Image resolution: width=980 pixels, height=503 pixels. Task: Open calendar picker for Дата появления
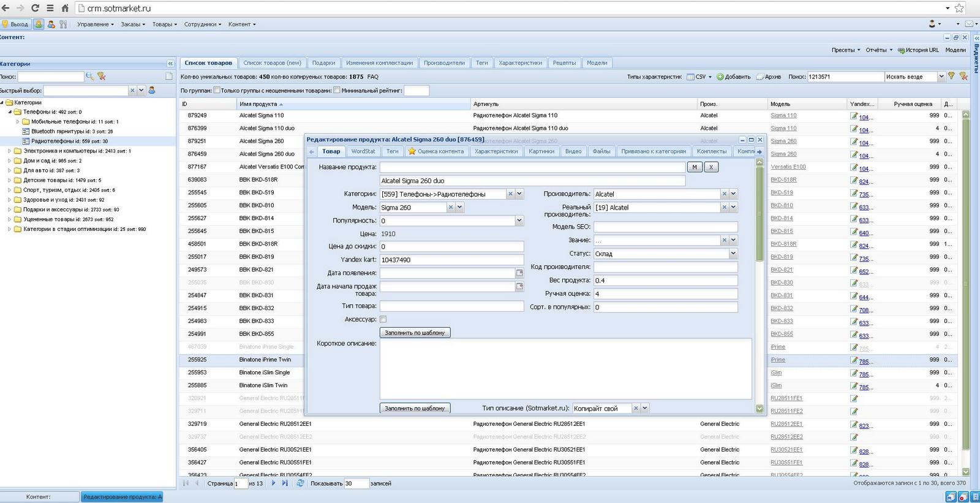[x=519, y=273]
